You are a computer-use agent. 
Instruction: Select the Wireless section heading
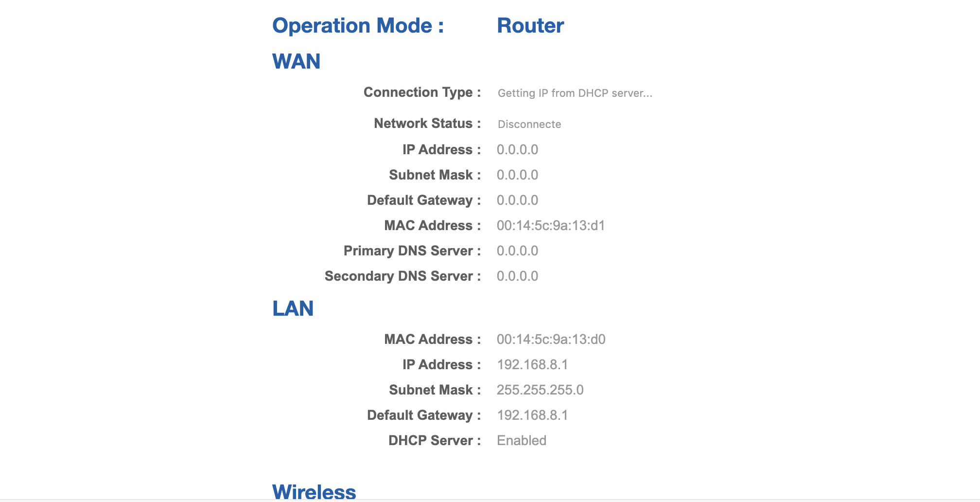[314, 491]
